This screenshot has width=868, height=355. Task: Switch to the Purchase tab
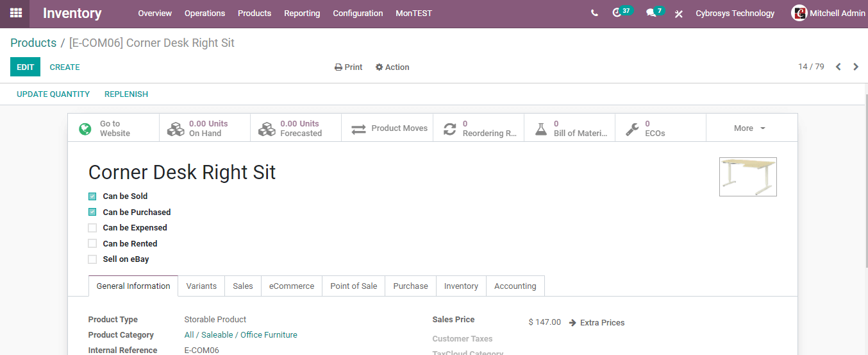[410, 286]
